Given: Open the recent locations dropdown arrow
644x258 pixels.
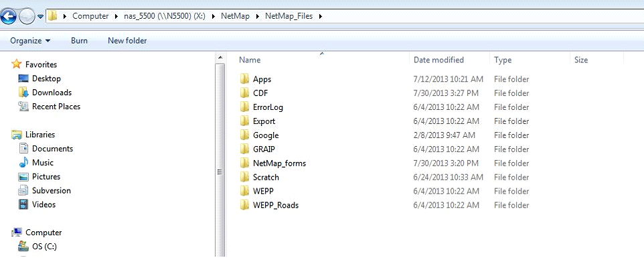Looking at the screenshot, I should pos(40,17).
